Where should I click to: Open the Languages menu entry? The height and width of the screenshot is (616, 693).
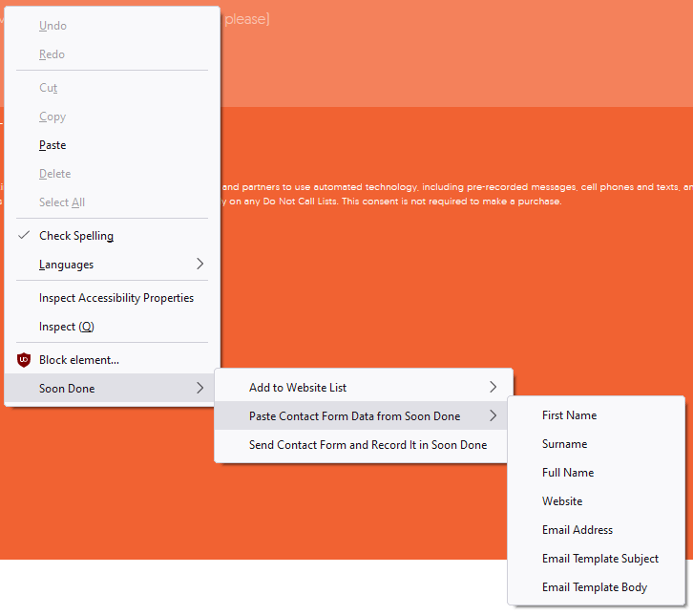[x=113, y=265]
